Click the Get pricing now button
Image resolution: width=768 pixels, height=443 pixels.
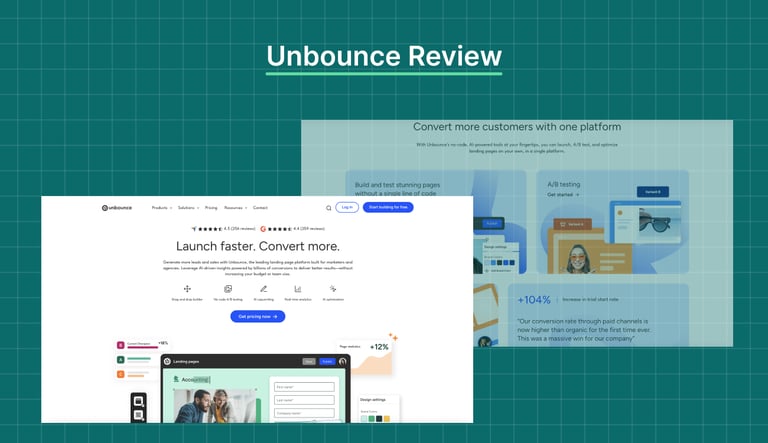(258, 317)
